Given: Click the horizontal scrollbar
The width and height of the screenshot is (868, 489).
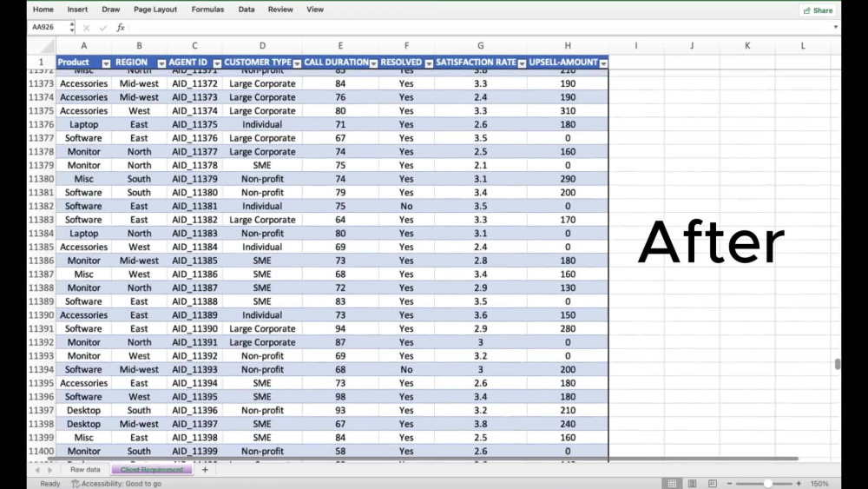Looking at the screenshot, I should tap(424, 459).
